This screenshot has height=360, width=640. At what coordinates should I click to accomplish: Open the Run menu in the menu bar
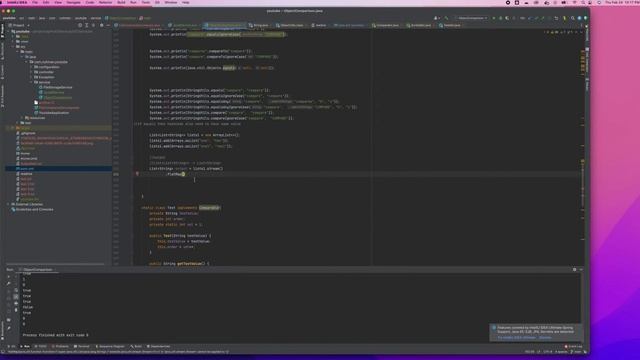pos(133,2)
